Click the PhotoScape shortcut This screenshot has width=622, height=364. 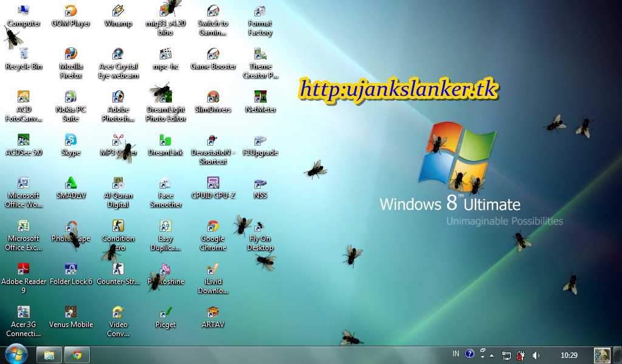coord(70,231)
